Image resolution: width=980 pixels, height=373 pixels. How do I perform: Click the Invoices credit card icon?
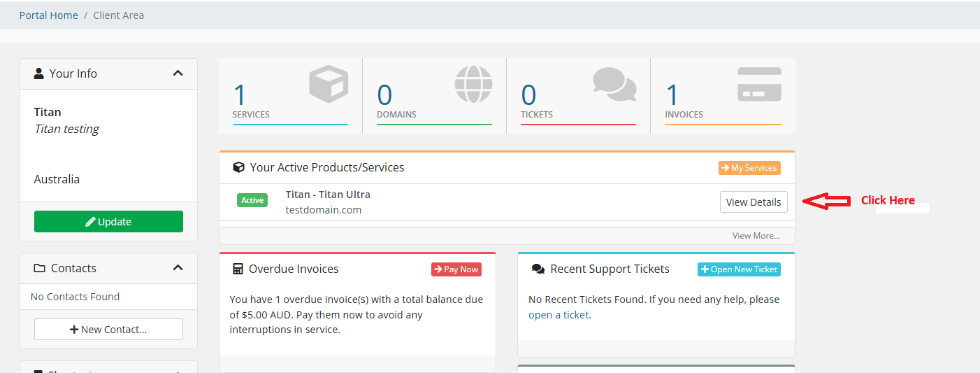coord(759,84)
